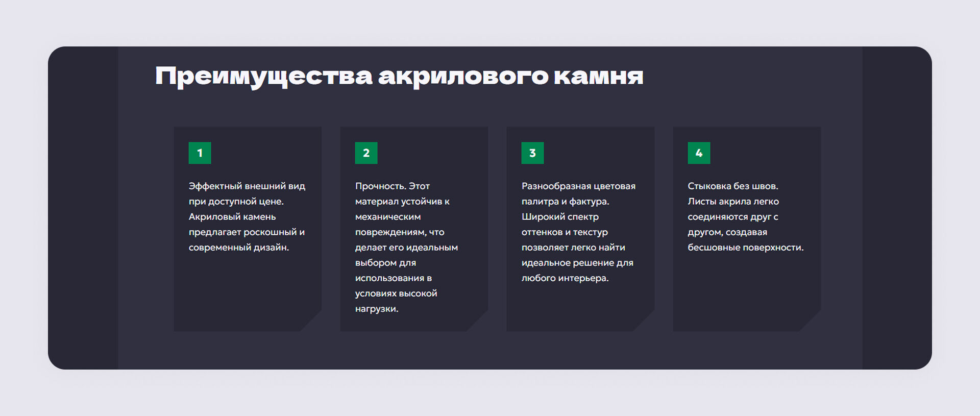Viewport: 980px width, 416px height.
Task: Click the word "нагрузки." in the second card
Action: pos(377,309)
